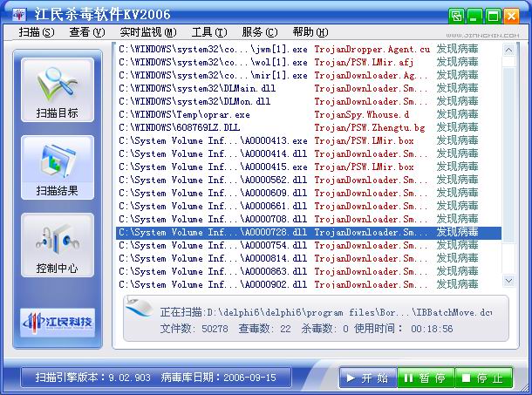Select the A0000609.dll result row

[309, 193]
